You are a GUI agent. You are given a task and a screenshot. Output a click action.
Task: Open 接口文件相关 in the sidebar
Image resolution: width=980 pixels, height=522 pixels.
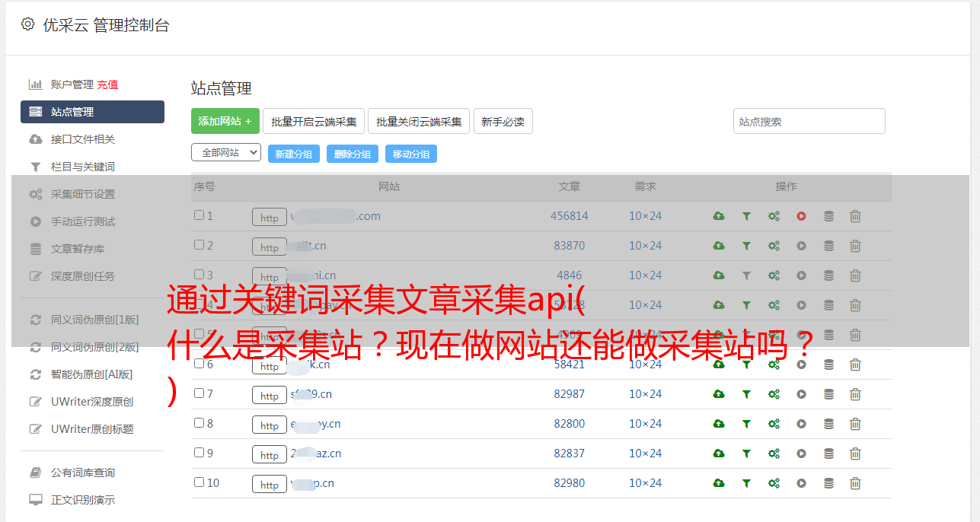tap(82, 139)
